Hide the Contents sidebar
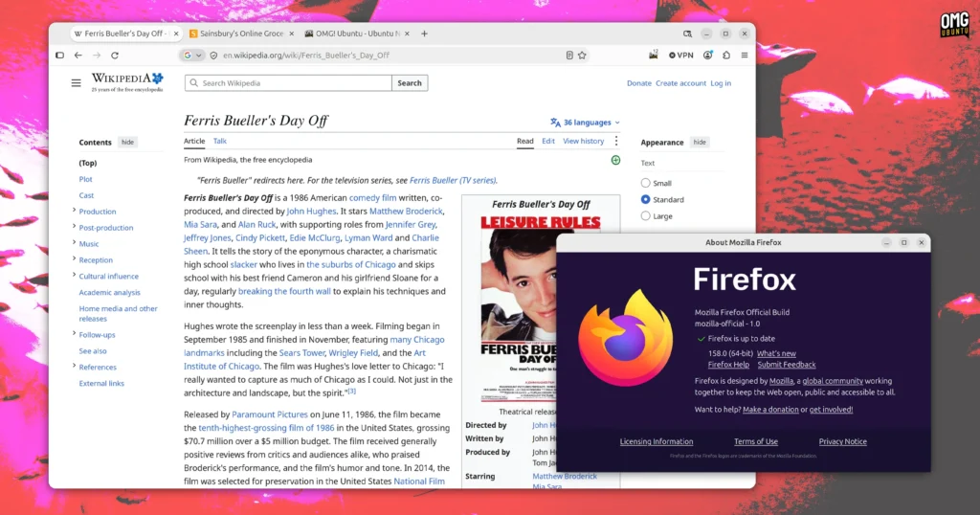Viewport: 980px width, 515px height. (127, 142)
